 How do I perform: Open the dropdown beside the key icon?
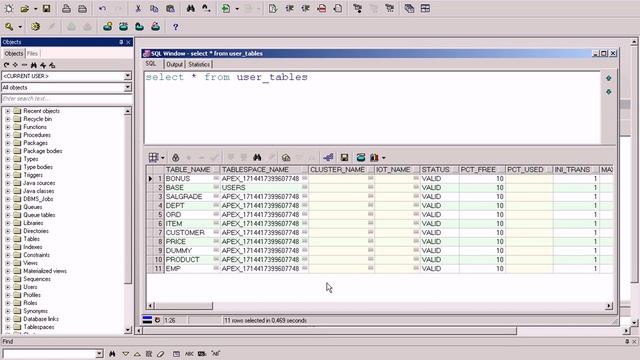pyautogui.click(x=20, y=27)
